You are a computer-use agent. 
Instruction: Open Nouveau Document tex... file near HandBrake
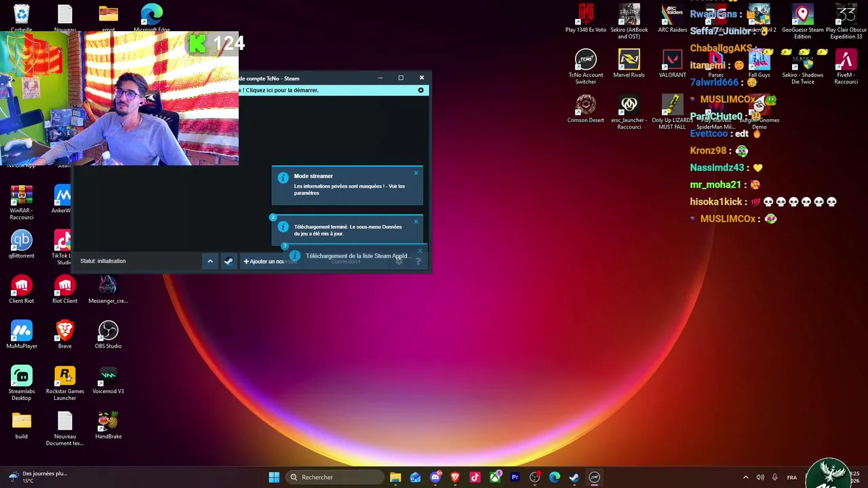(x=64, y=428)
